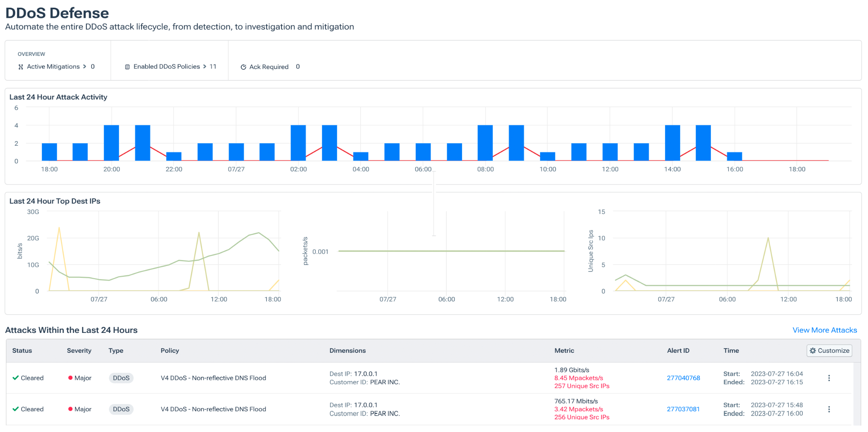
Task: Click the gear icon in Customize button
Action: 812,351
